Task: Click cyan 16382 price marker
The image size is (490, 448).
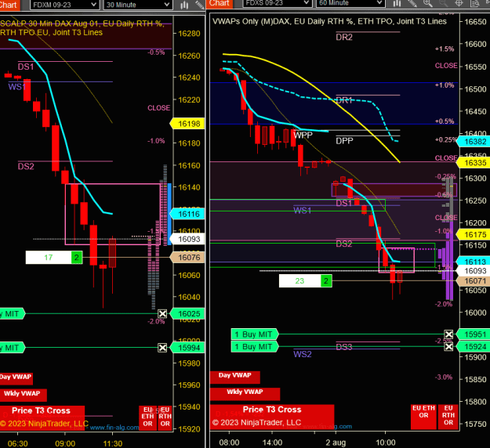Action: point(473,142)
